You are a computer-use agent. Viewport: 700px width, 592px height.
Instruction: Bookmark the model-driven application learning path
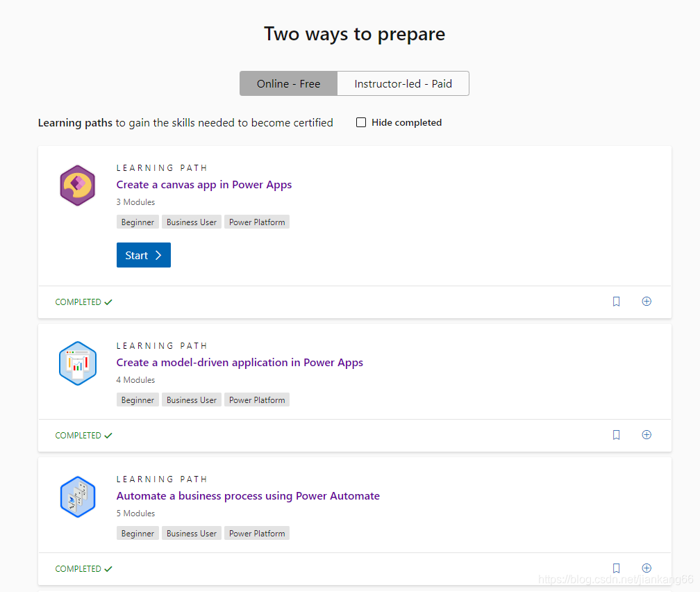pos(616,435)
